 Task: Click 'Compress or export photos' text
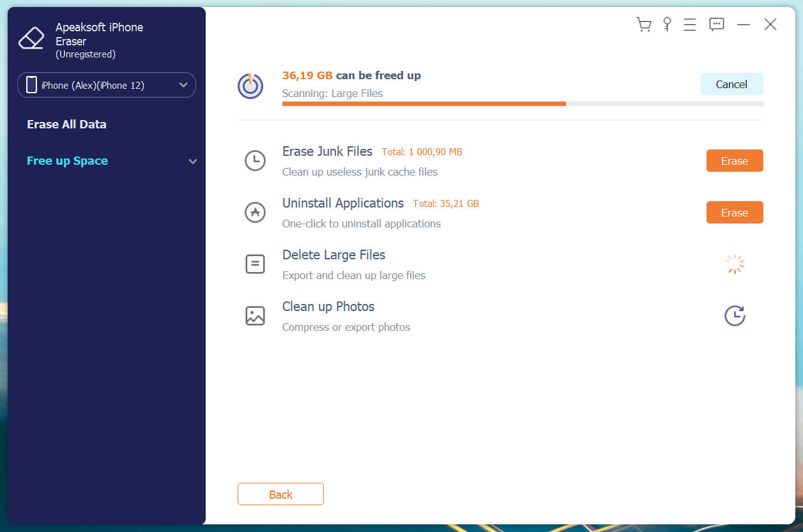tap(346, 327)
